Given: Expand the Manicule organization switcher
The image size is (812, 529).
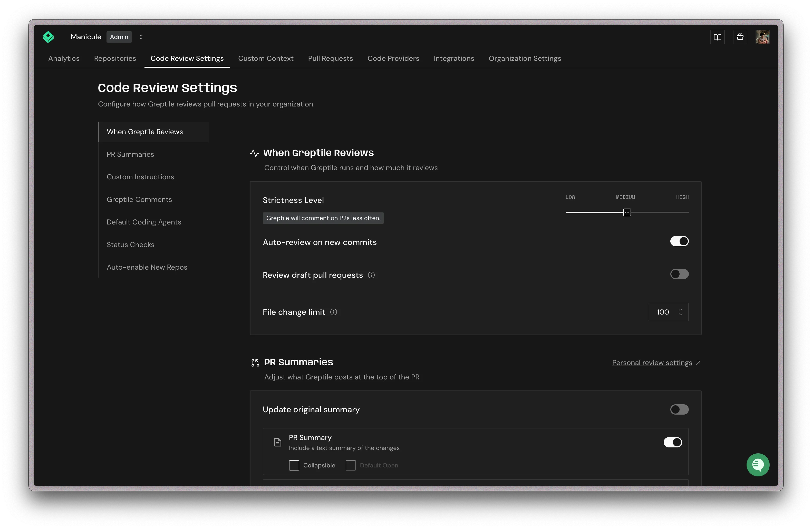Looking at the screenshot, I should [x=141, y=37].
